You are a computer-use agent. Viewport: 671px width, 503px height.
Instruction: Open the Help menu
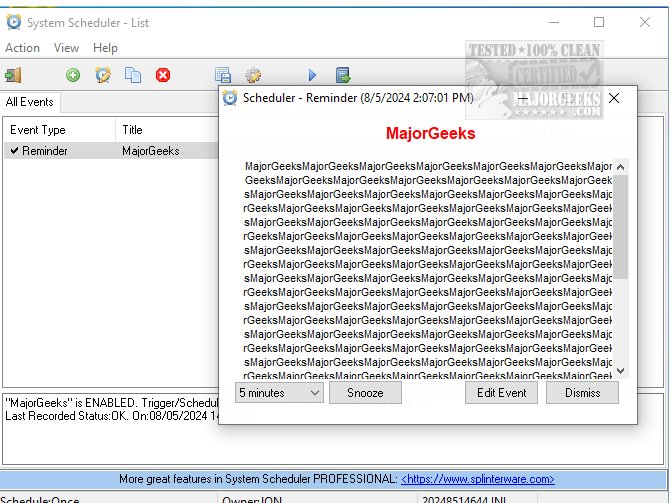tap(105, 48)
